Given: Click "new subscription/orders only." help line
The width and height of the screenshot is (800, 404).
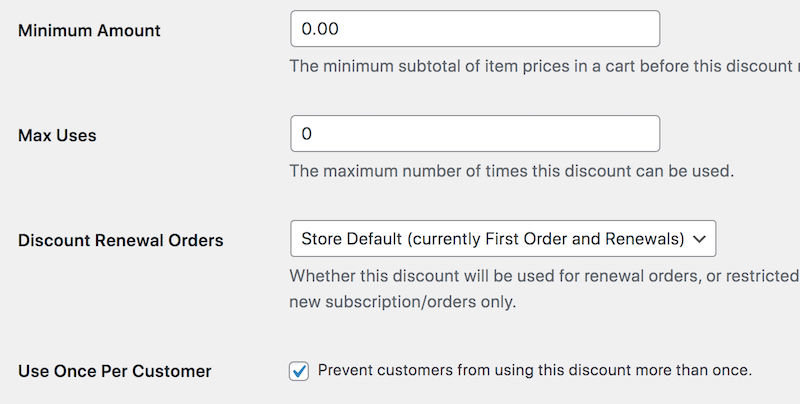Looking at the screenshot, I should pyautogui.click(x=403, y=301).
